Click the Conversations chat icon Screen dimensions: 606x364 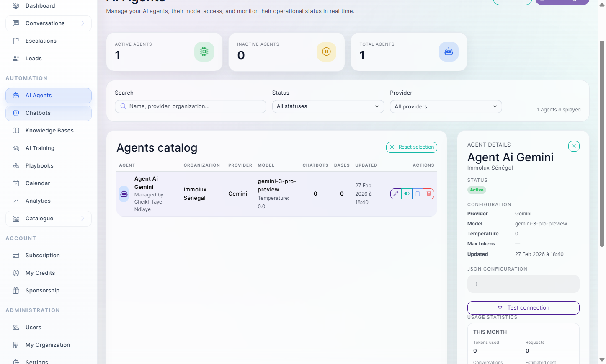click(16, 23)
